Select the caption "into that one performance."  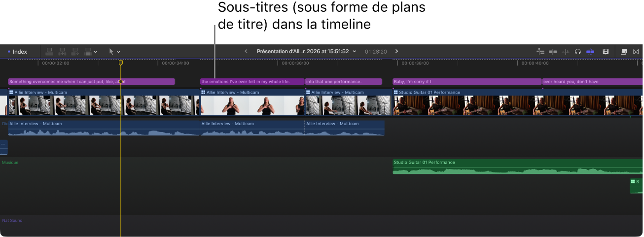tap(344, 82)
